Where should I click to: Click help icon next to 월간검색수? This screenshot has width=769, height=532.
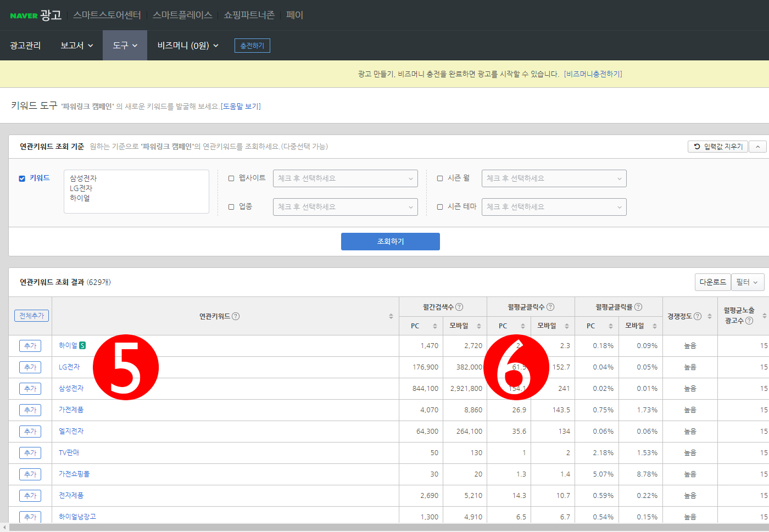(459, 307)
